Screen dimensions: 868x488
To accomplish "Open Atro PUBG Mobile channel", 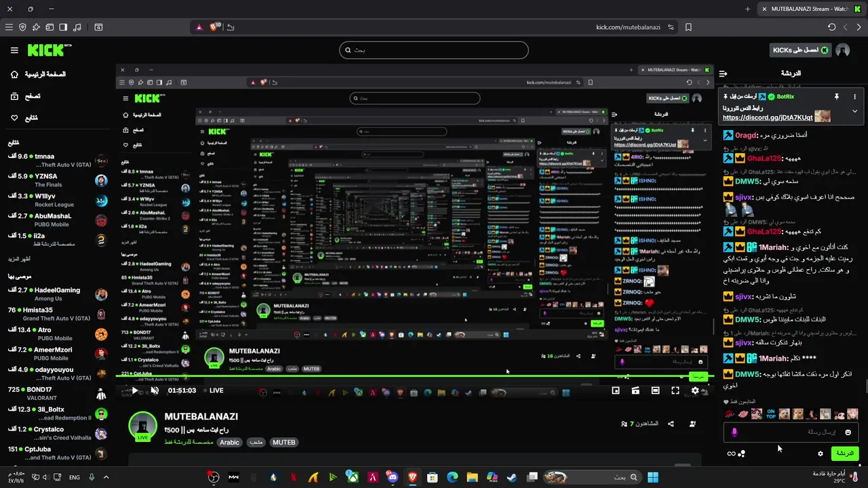I will [x=58, y=333].
